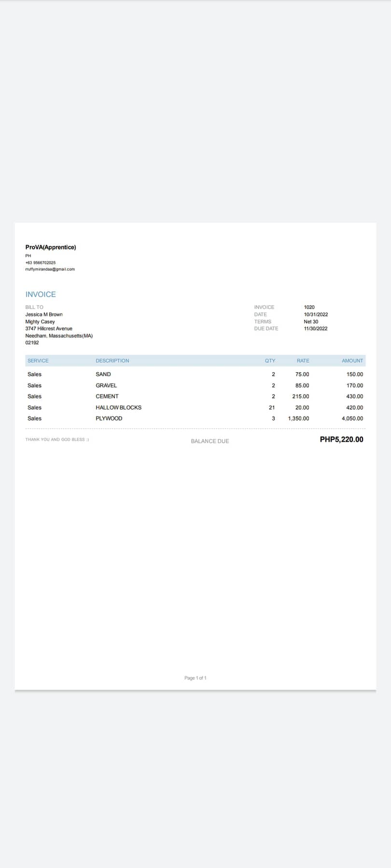Select the HALLOW BLOCKS description cell
The height and width of the screenshot is (868, 391).
(119, 407)
